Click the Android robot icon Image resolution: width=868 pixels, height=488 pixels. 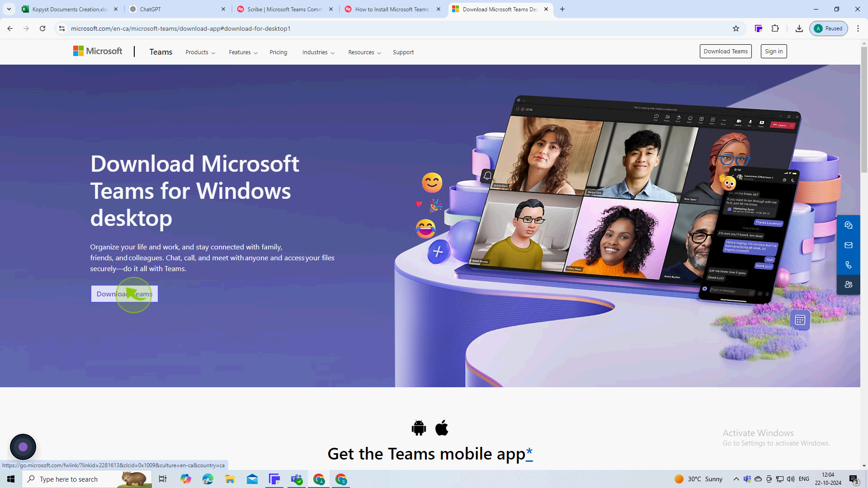pyautogui.click(x=419, y=427)
